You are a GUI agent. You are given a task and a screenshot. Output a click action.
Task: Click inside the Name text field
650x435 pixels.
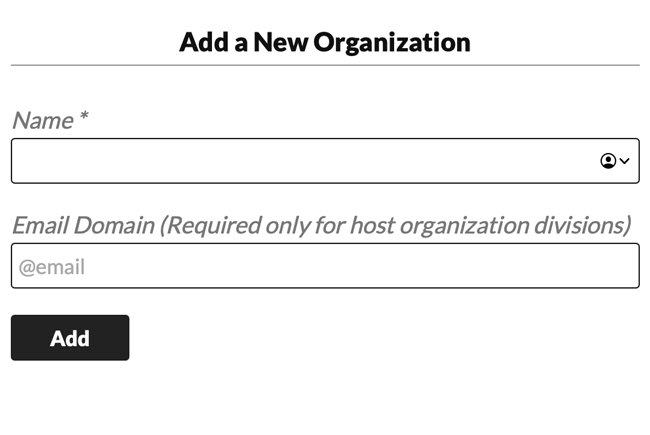(300, 161)
